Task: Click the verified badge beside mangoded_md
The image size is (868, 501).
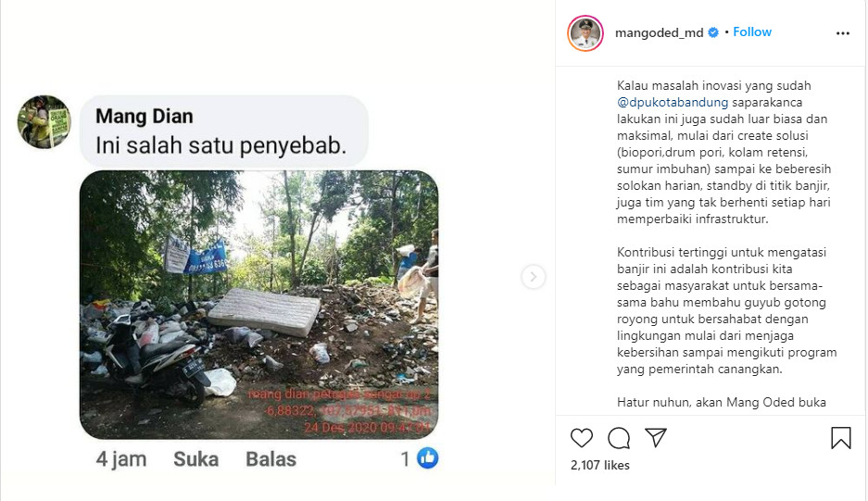Action: (x=713, y=32)
